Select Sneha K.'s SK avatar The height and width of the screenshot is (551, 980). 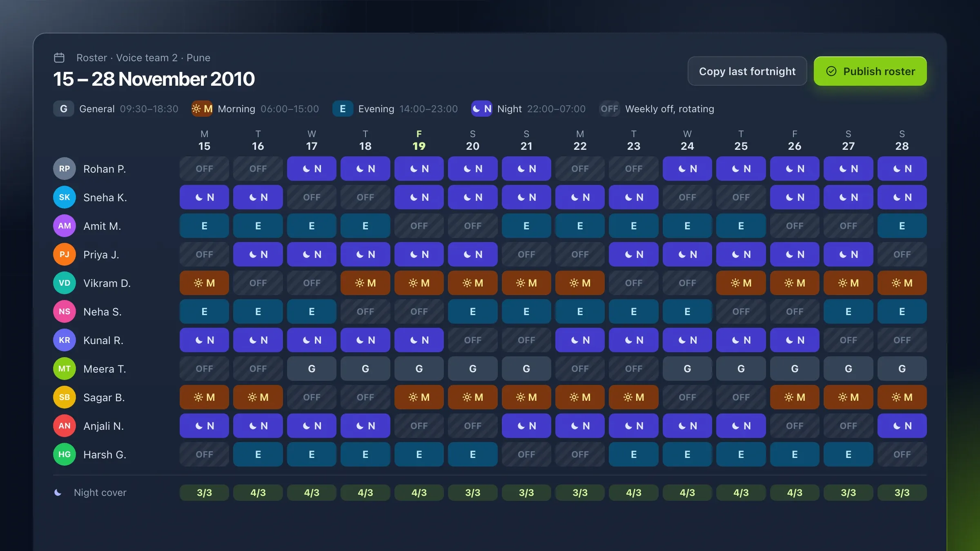click(x=65, y=197)
